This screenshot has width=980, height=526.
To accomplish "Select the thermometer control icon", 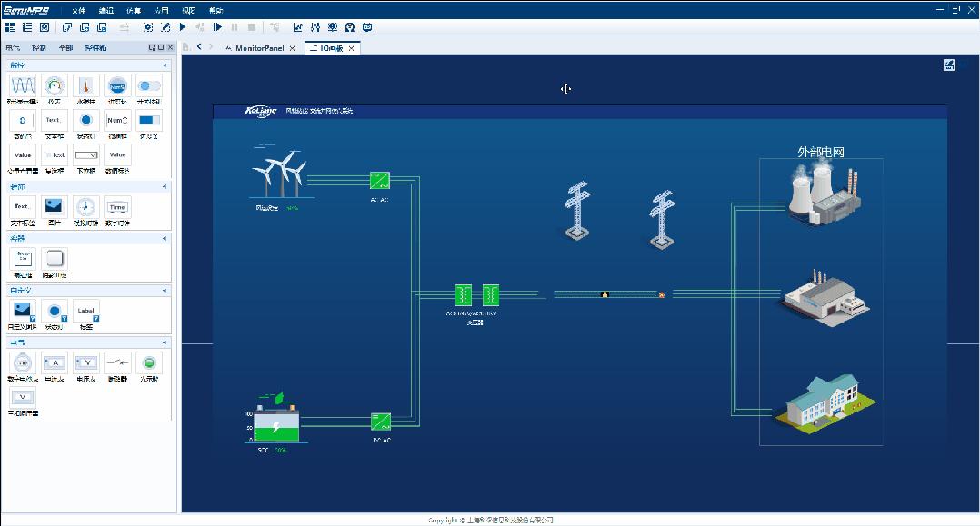I will point(85,86).
